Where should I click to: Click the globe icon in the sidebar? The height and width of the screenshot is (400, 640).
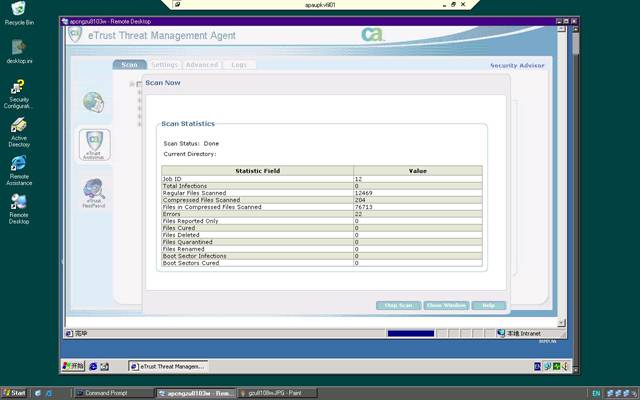point(93,102)
